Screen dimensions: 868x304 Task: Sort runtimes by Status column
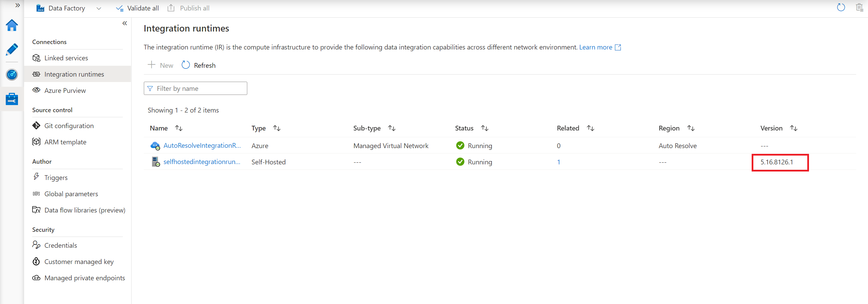485,128
